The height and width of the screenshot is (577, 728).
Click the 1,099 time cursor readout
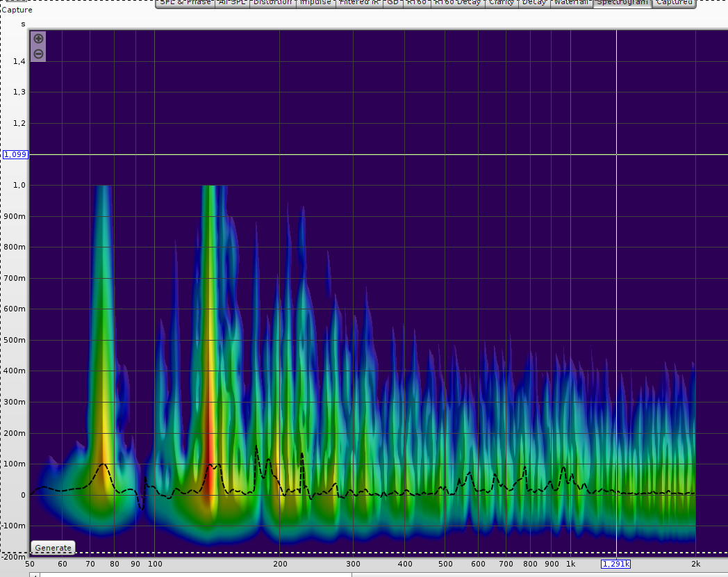point(15,155)
